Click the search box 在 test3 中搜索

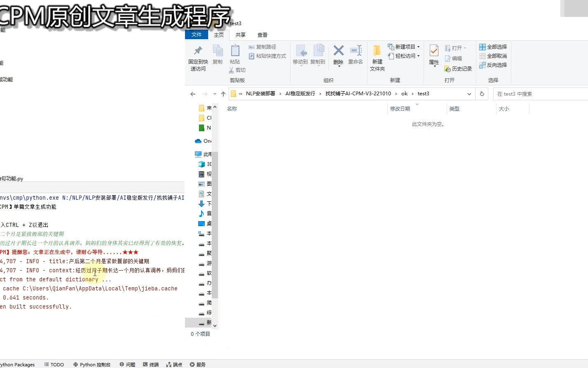[x=540, y=94]
